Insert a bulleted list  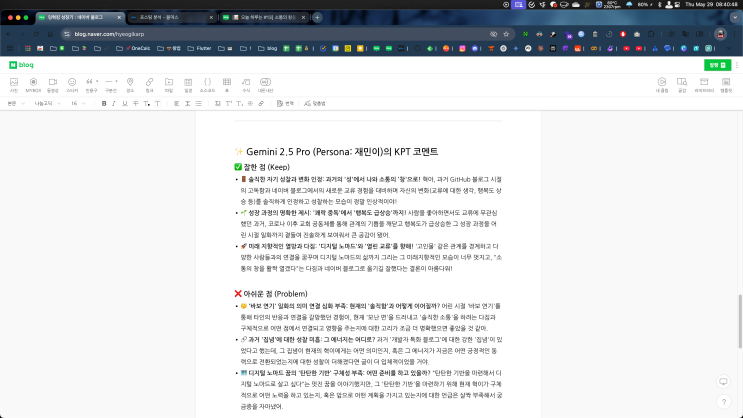[199, 103]
